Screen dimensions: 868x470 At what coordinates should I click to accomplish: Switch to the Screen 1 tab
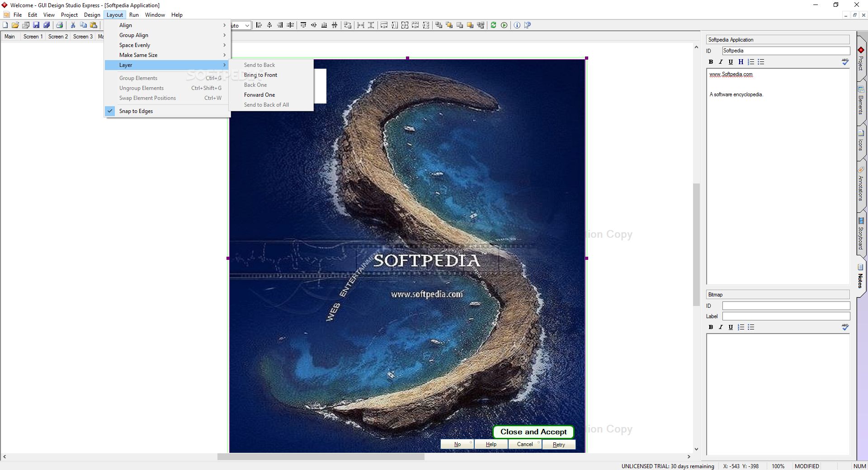pyautogui.click(x=33, y=37)
